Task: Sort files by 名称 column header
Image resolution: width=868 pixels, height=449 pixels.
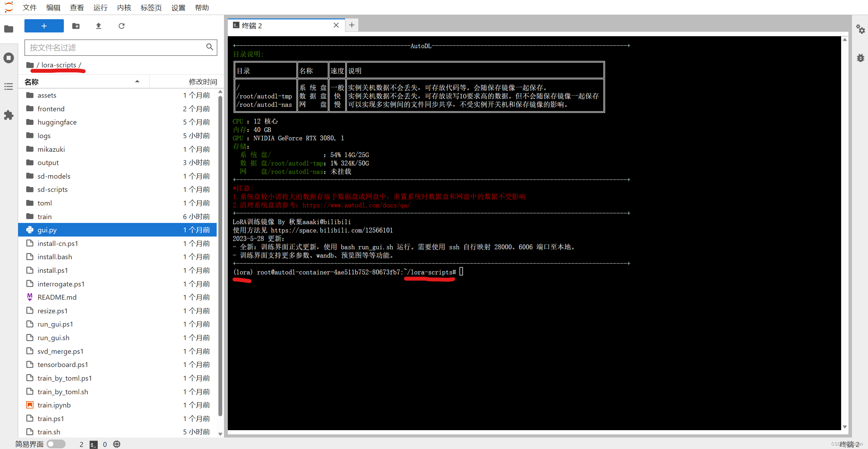Action: tap(31, 82)
